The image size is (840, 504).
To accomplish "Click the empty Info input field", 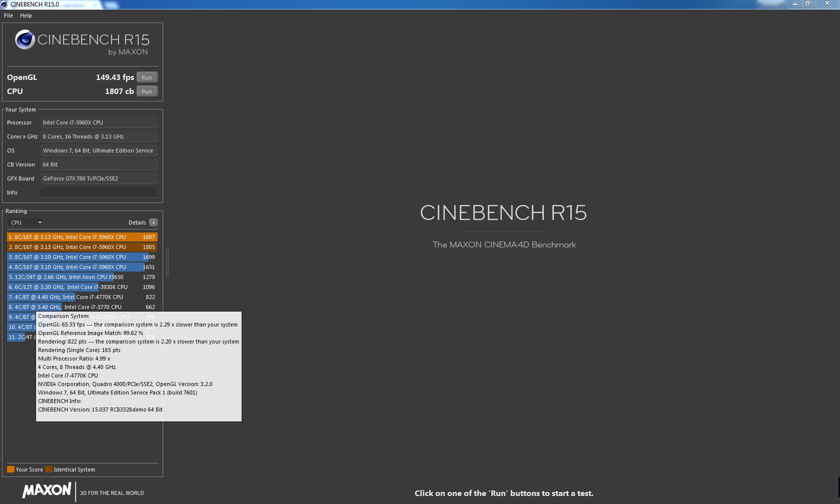I will [x=99, y=192].
